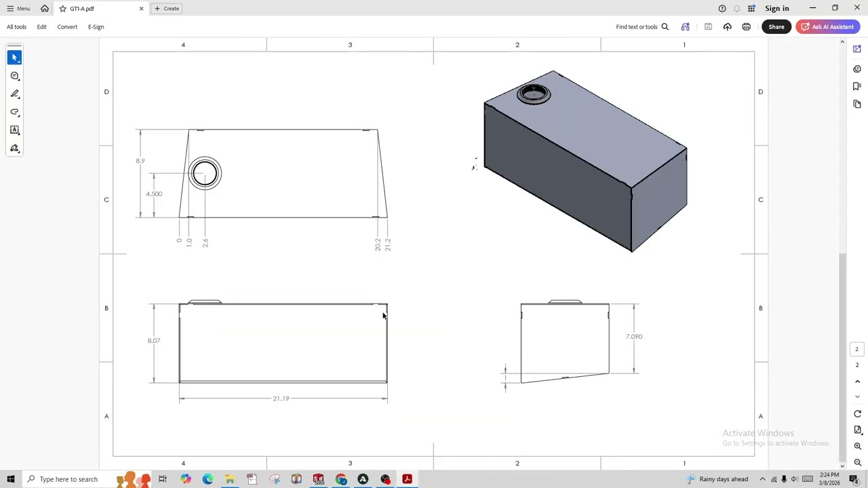Select the arrow selection tool

coord(15,58)
